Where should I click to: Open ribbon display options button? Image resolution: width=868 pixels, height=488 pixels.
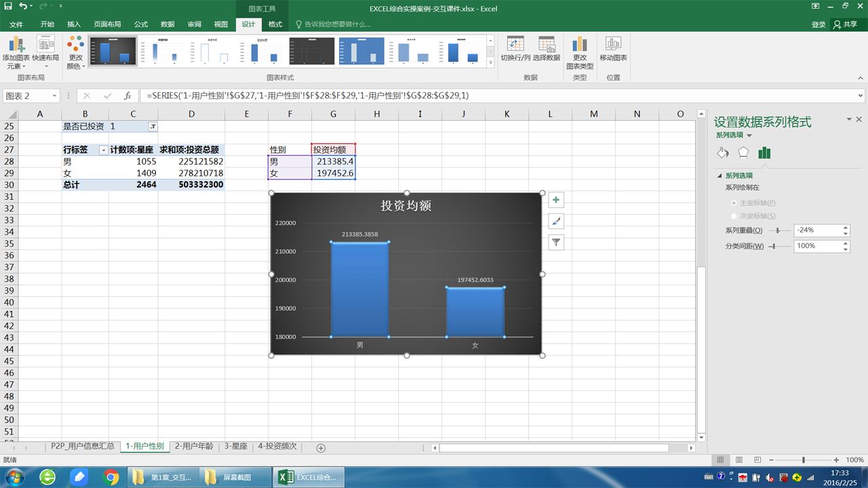click(814, 7)
